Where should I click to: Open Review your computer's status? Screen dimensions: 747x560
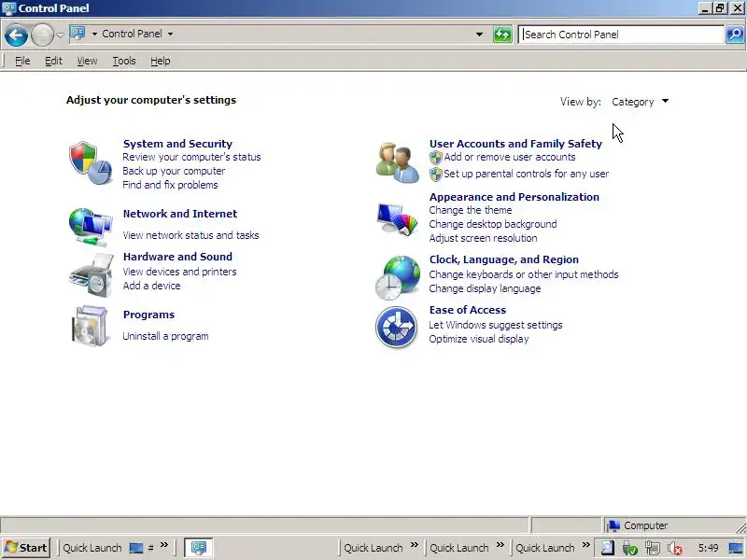191,157
